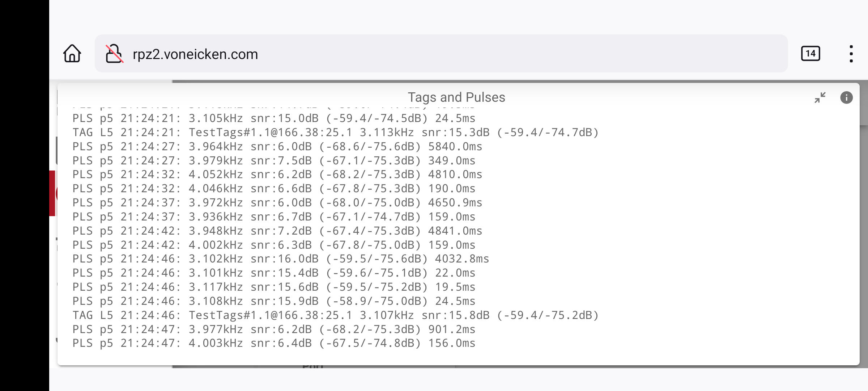Click the 4032.8ms pulse entry at 21:24:46
The image size is (868, 391).
[281, 259]
